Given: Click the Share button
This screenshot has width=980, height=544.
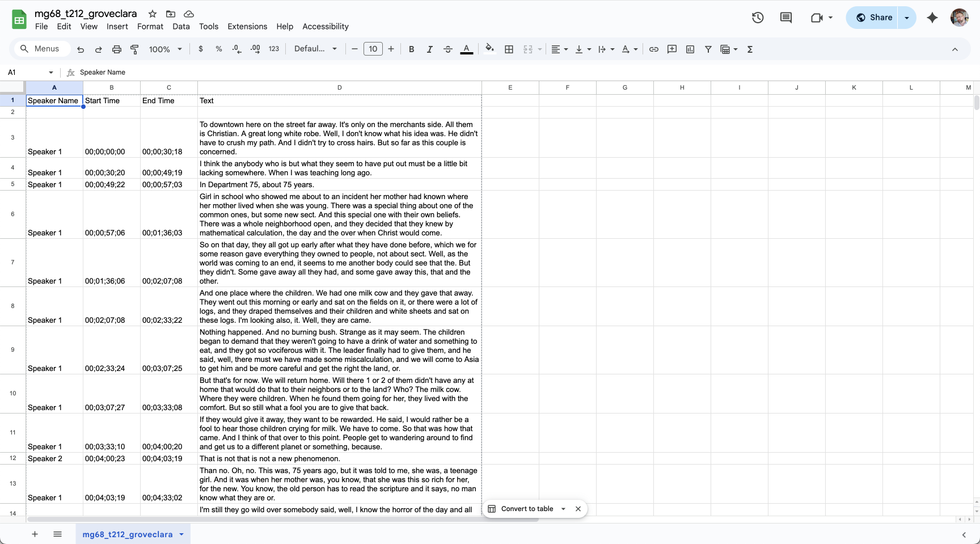Looking at the screenshot, I should pos(874,18).
